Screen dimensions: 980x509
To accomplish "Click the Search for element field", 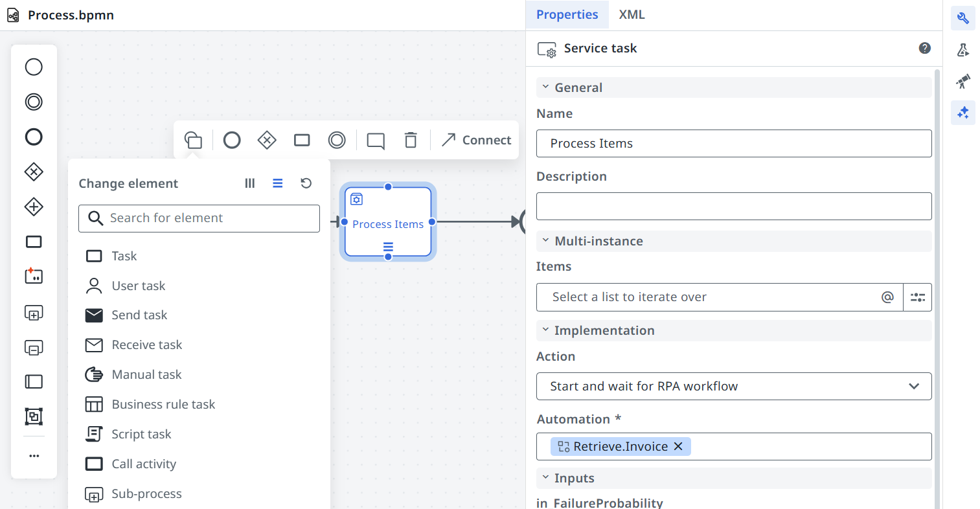I will click(199, 218).
